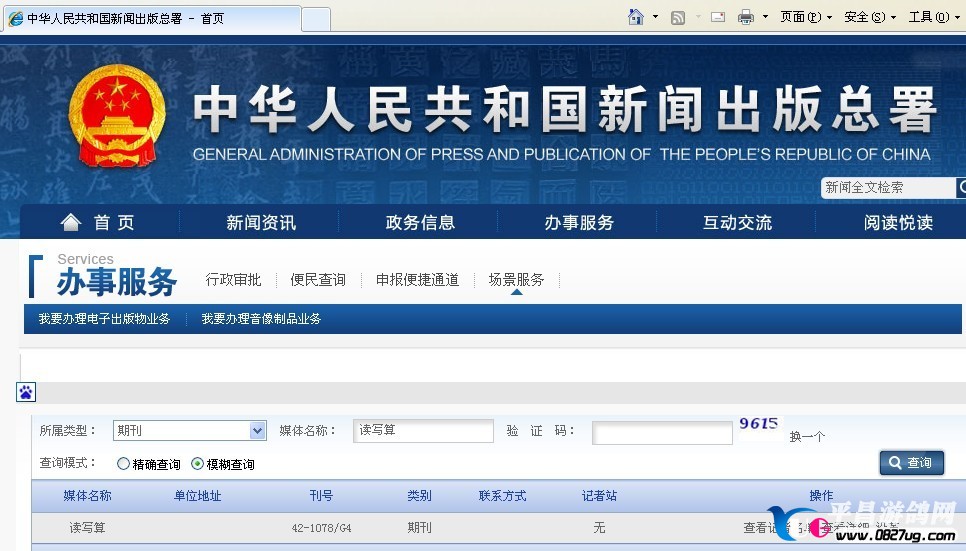Click the 我要办理电子出版物业务 link
966x551 pixels.
(104, 319)
